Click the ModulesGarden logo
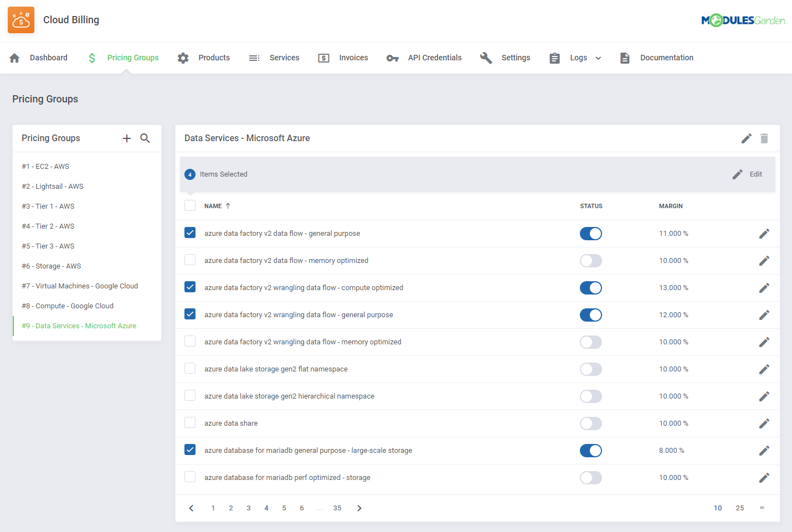 [x=743, y=20]
